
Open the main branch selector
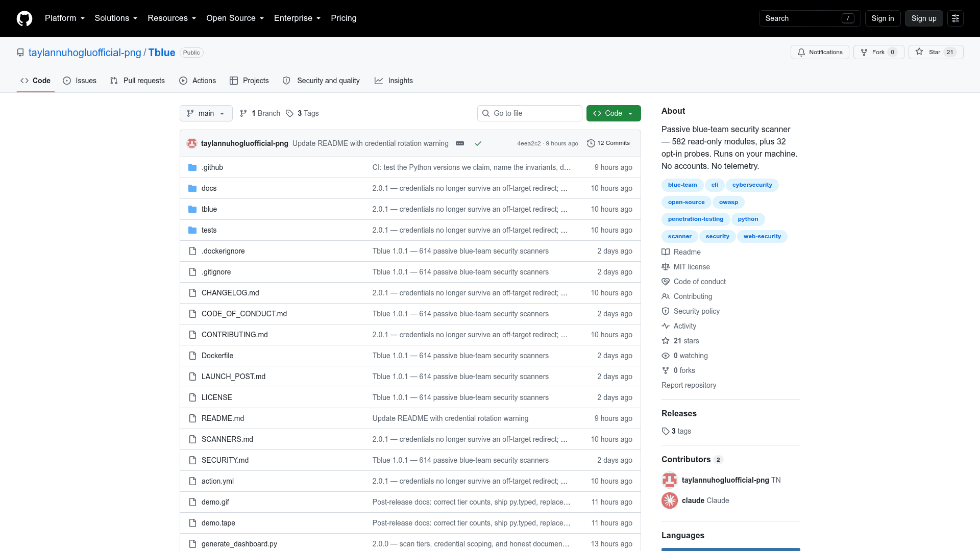(206, 113)
